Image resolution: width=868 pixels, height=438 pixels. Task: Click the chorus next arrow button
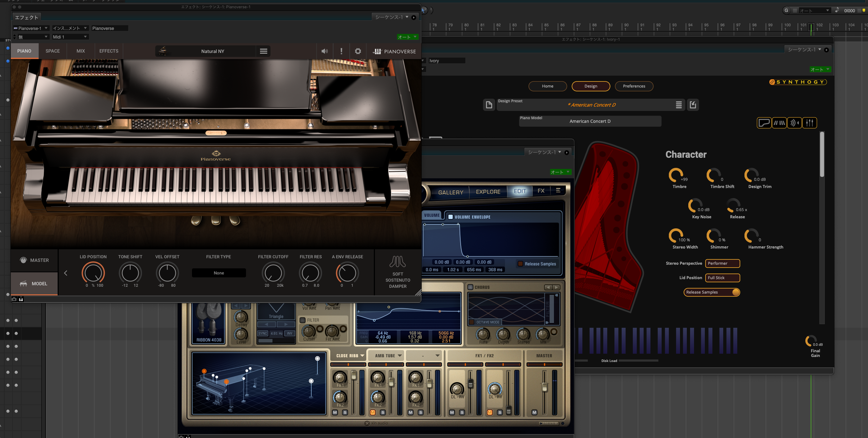click(556, 287)
